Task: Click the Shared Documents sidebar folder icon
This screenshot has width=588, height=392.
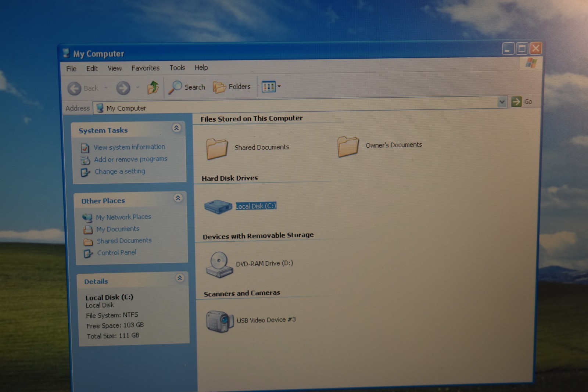Action: (x=88, y=242)
